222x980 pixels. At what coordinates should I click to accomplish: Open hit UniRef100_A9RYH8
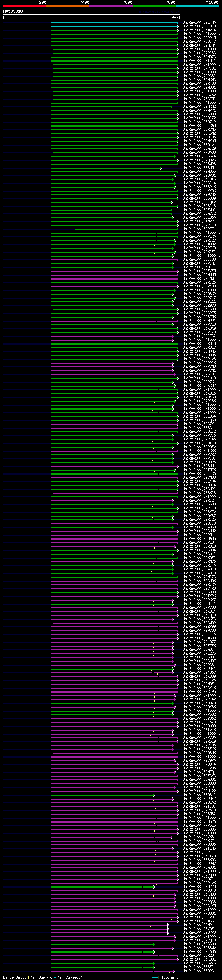(x=199, y=286)
